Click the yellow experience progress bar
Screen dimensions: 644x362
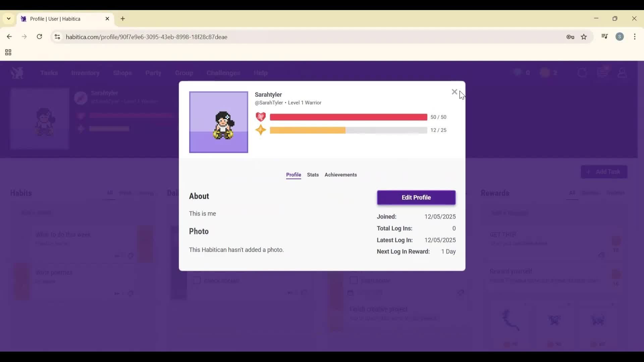click(308, 130)
